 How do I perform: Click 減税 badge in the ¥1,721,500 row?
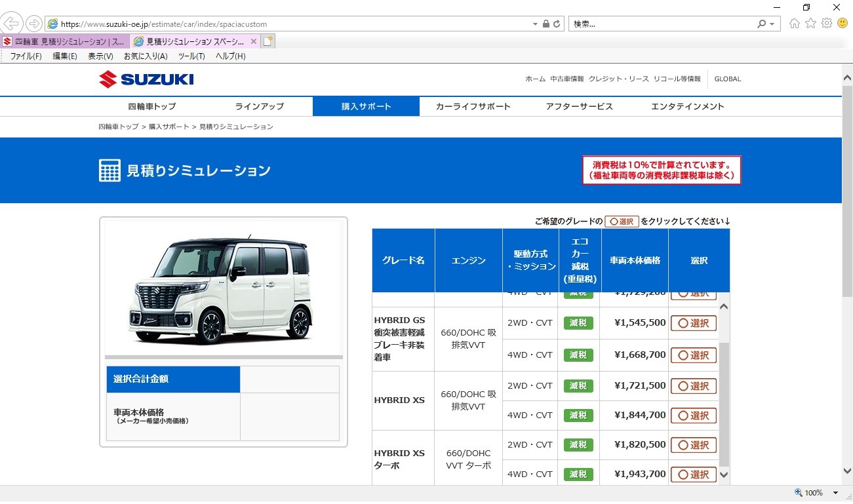coord(578,386)
